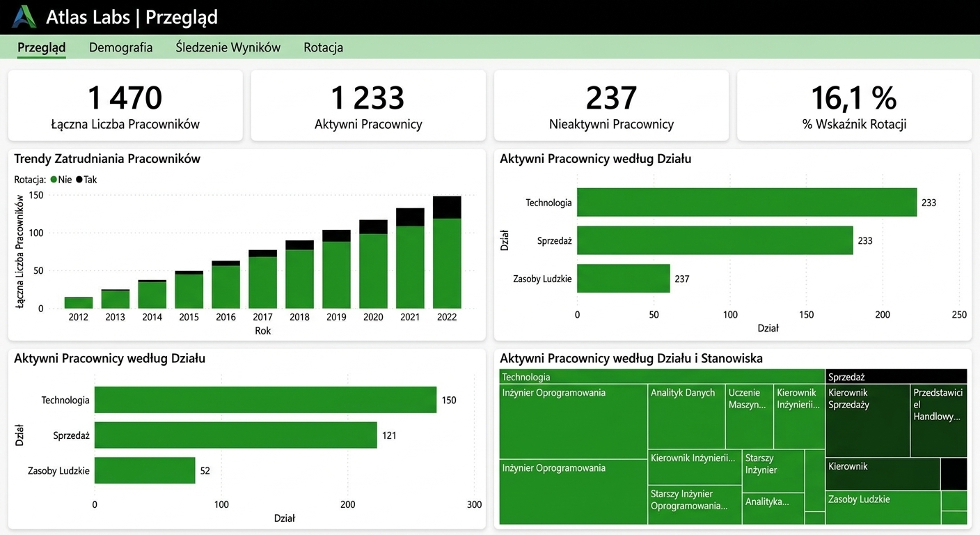
Task: Click the green segment of the 2013 bar
Action: coord(115,300)
